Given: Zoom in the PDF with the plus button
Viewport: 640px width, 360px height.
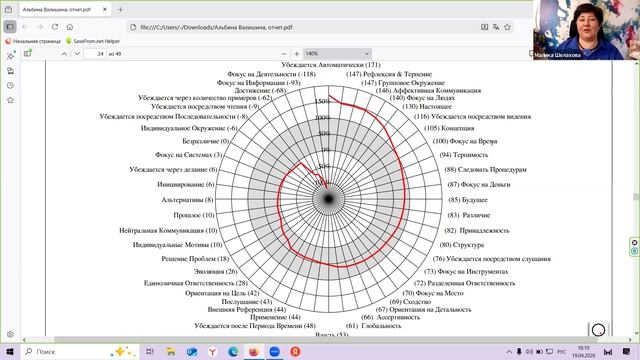Looking at the screenshot, I should click(x=297, y=53).
